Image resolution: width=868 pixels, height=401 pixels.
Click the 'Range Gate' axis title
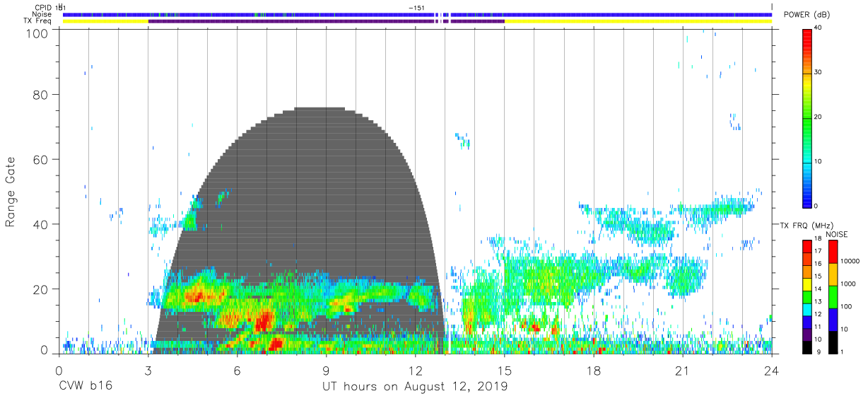(11, 192)
